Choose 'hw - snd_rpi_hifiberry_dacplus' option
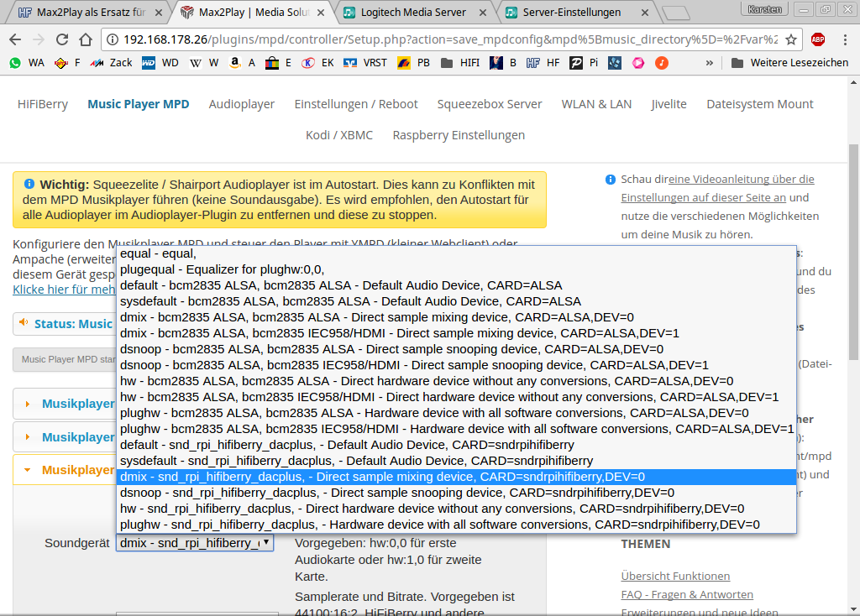The width and height of the screenshot is (860, 616). 456,509
